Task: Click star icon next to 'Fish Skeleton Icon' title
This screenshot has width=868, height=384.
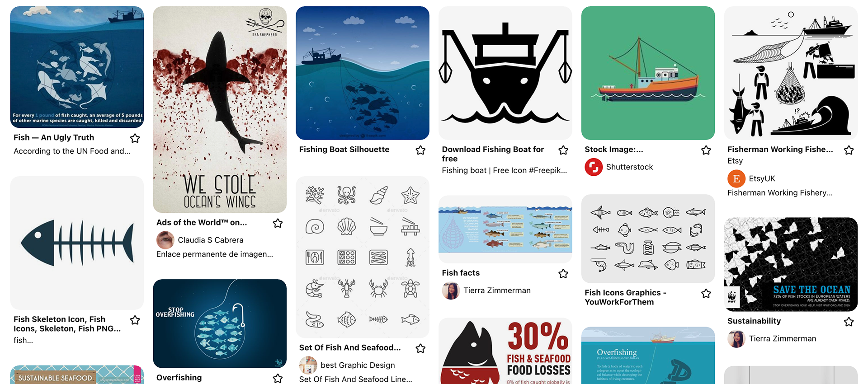Action: click(135, 320)
